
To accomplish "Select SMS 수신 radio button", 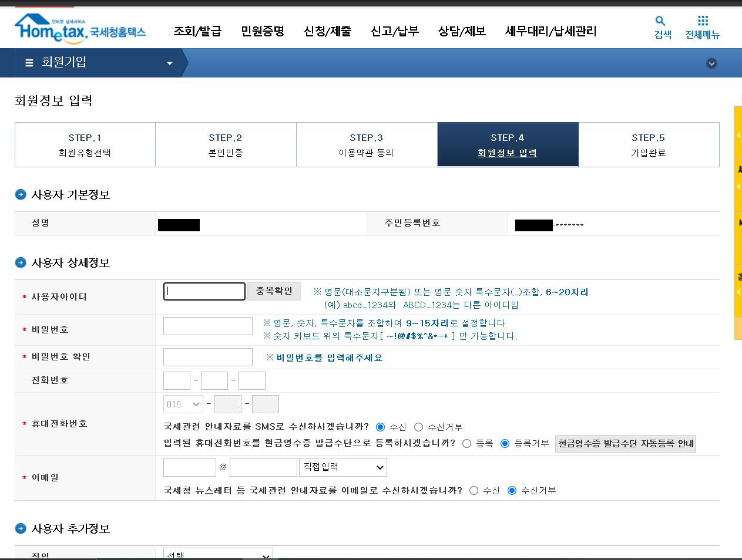I will tap(381, 427).
